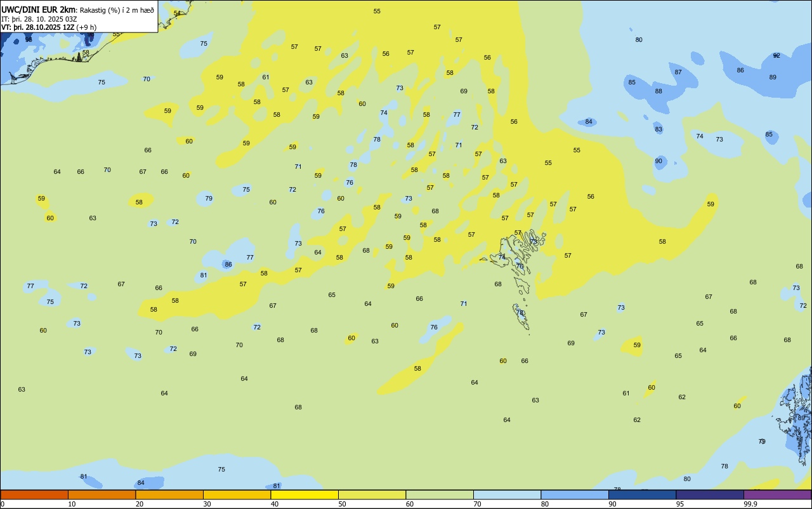Pick the 60–70 light green legend swatch
Viewport: 812px width, 509px height.
click(x=440, y=494)
